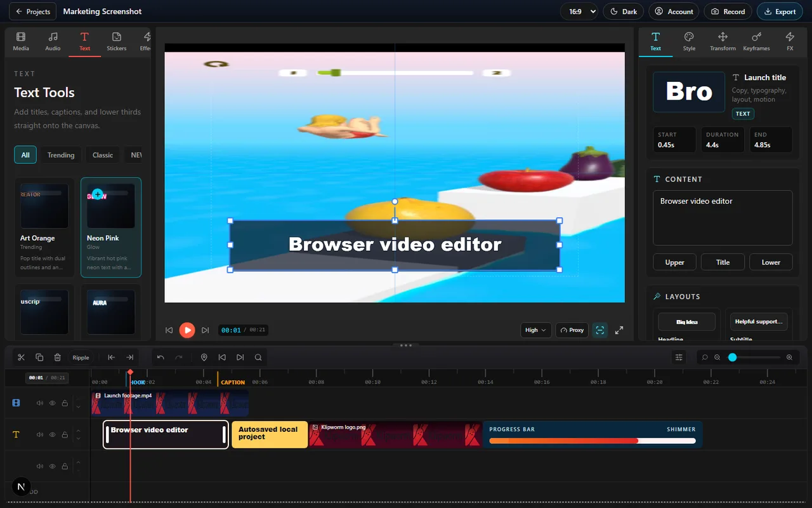The width and height of the screenshot is (812, 508).
Task: Move the video track down with chevron
Action: pos(78,406)
